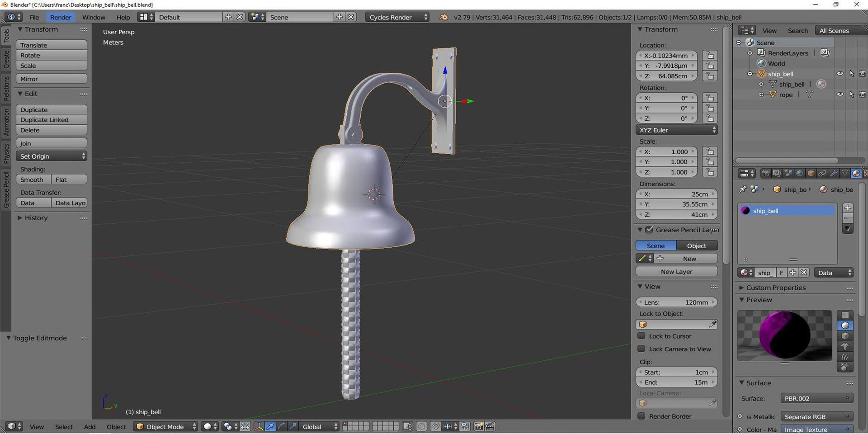Click the OpenGL render camera icon

pyautogui.click(x=479, y=426)
